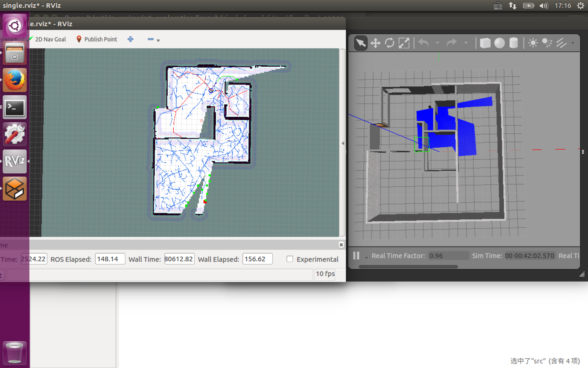
Task: Click the redo arrow in Gazebo toolbar
Action: click(452, 43)
